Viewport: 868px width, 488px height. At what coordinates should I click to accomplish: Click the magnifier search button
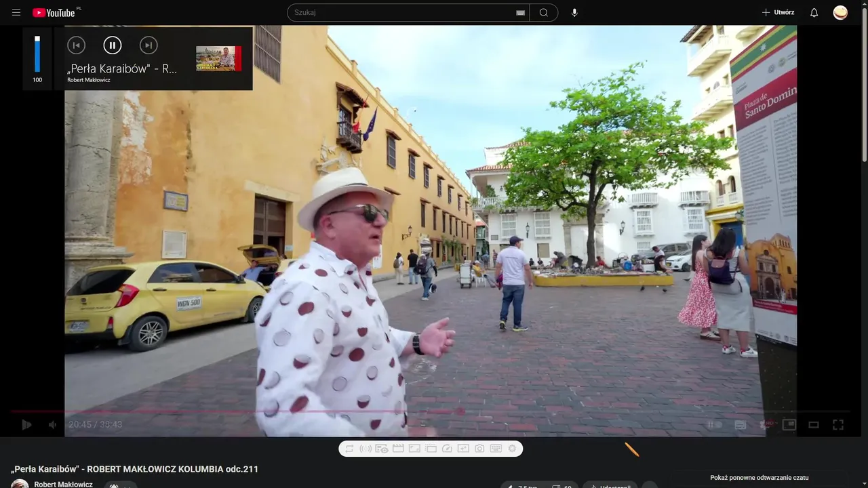[x=544, y=13]
